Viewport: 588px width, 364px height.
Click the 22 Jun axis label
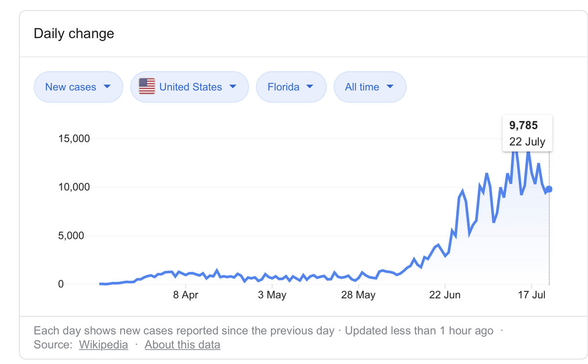click(445, 295)
